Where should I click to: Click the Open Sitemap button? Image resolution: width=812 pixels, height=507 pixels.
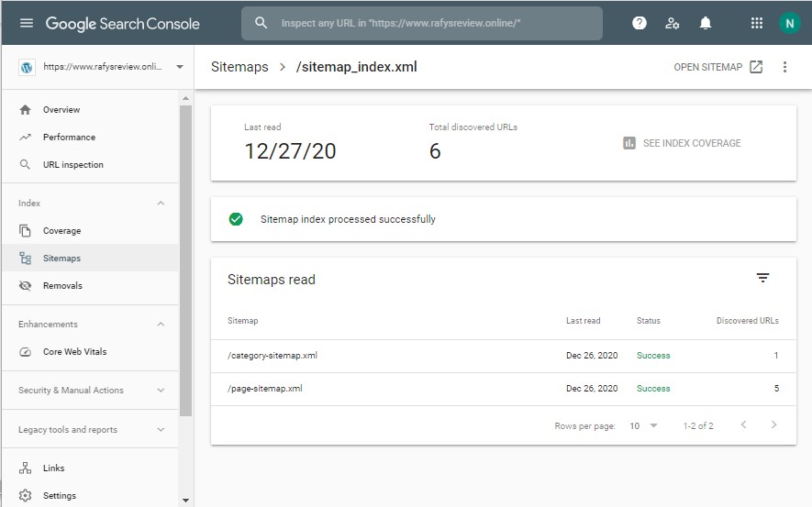click(x=717, y=67)
